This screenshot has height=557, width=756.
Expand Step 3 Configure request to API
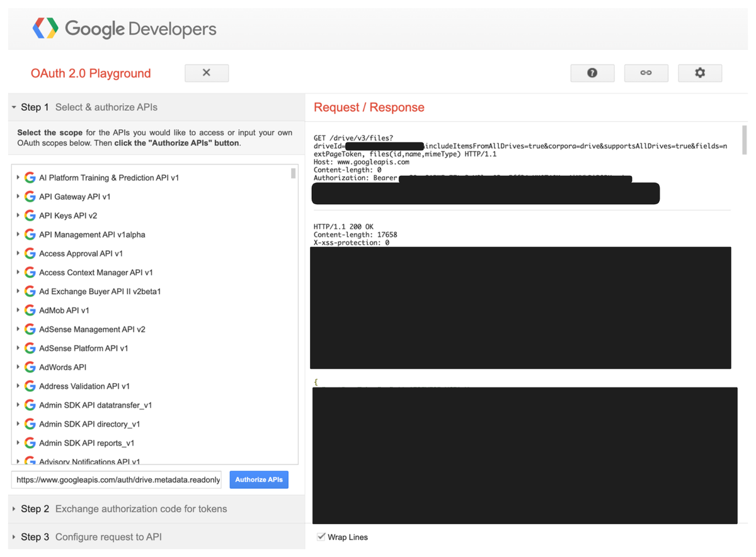coord(156,537)
